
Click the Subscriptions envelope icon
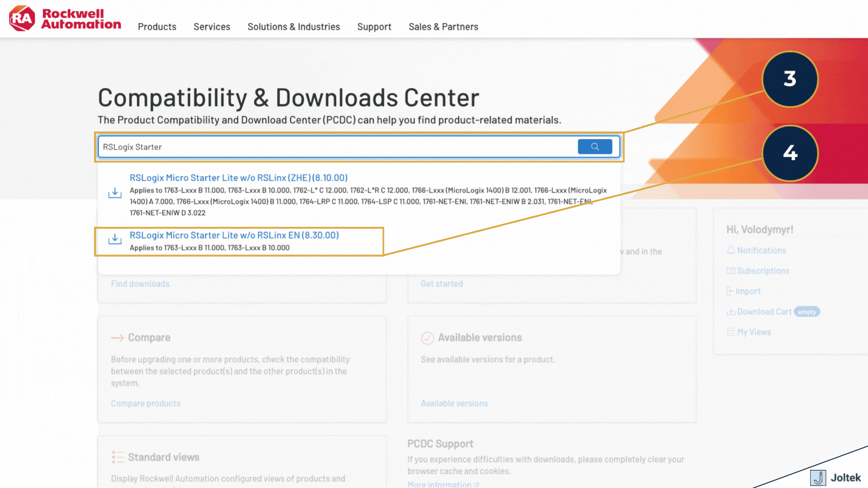pos(731,271)
